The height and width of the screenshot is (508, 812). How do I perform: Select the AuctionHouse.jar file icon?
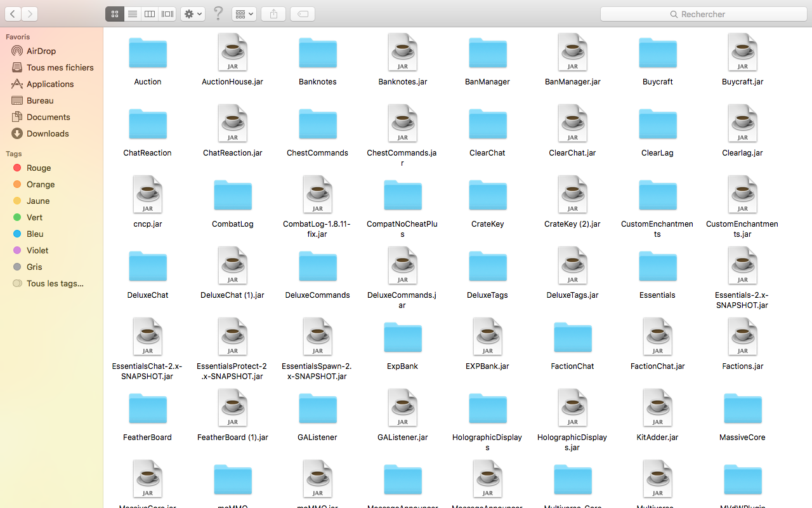click(x=233, y=52)
